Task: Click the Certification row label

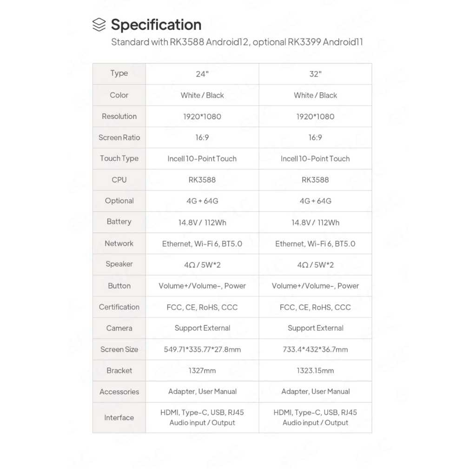Action: click(x=119, y=307)
